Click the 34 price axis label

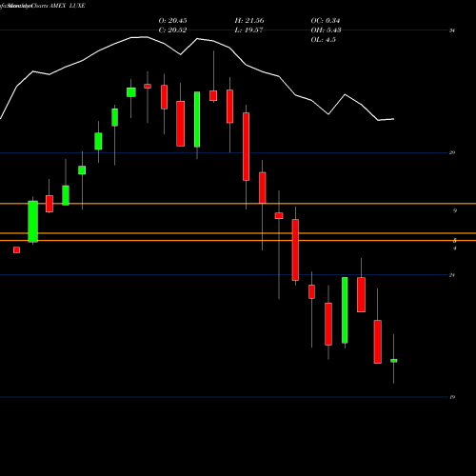tap(452, 30)
